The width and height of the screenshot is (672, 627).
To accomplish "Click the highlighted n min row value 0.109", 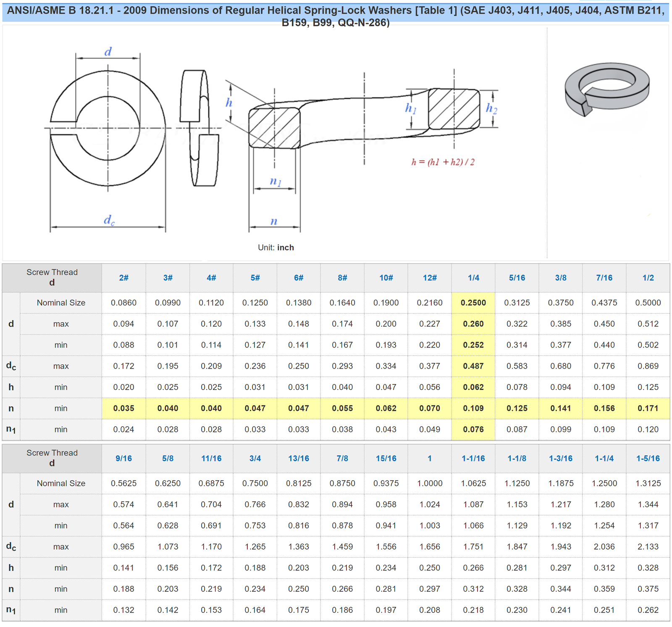I will (473, 408).
